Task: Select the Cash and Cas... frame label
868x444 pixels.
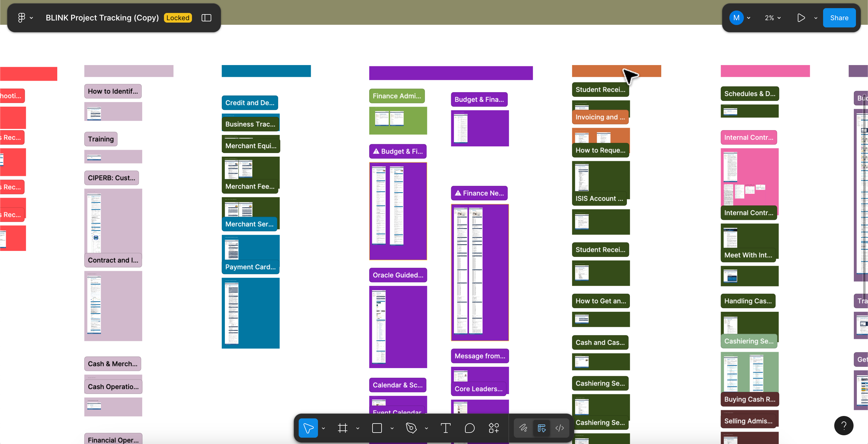Action: tap(600, 342)
